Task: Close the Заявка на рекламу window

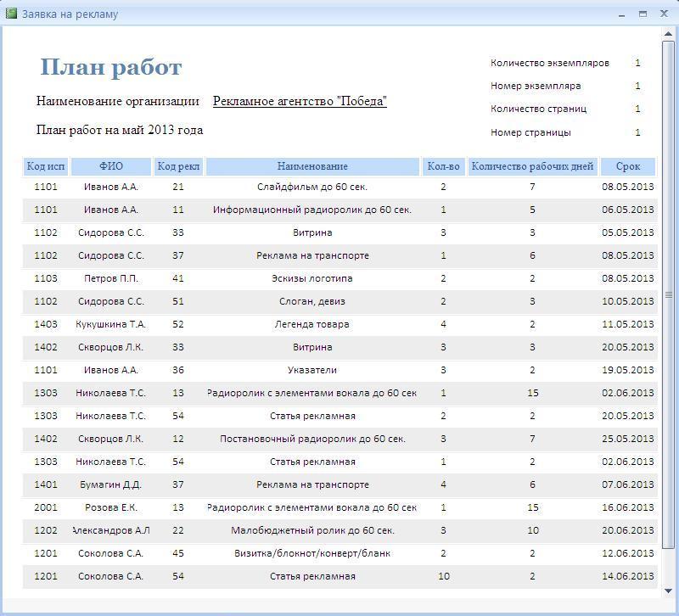Action: click(664, 14)
